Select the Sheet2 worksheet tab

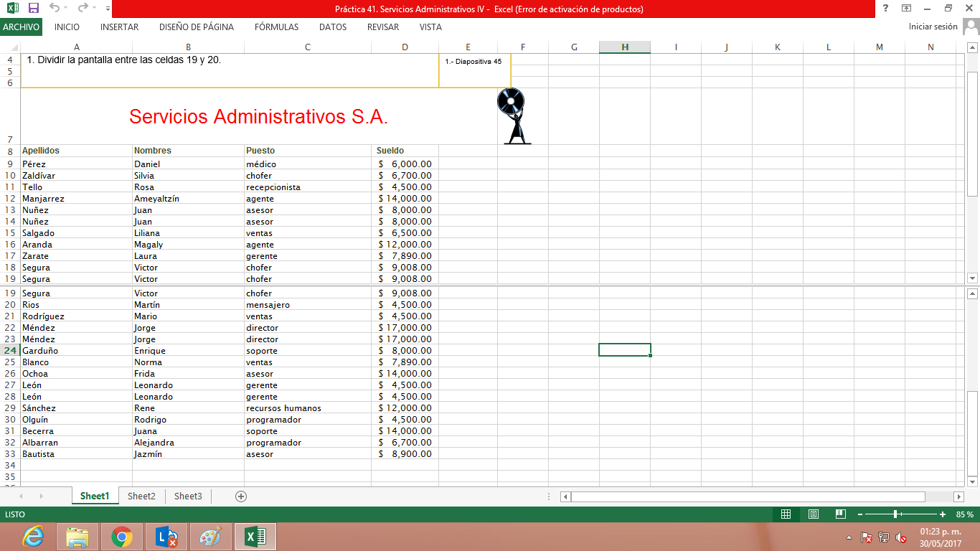(x=141, y=496)
